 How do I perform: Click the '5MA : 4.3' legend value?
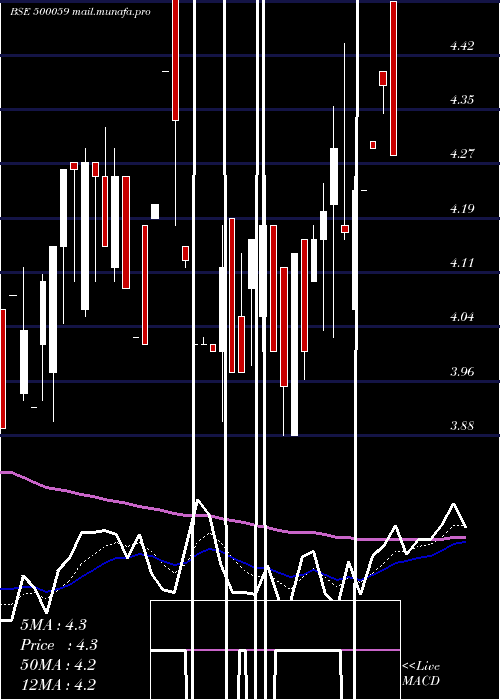[54, 625]
